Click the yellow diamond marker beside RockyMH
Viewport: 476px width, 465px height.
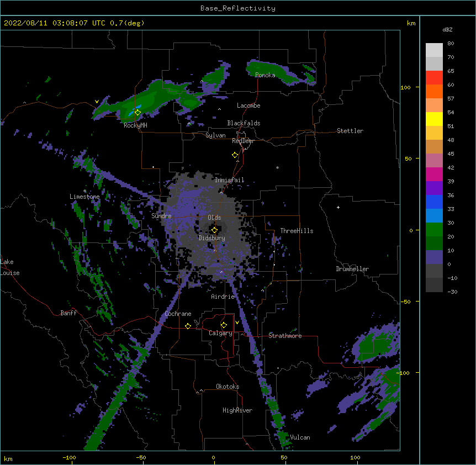(137, 113)
